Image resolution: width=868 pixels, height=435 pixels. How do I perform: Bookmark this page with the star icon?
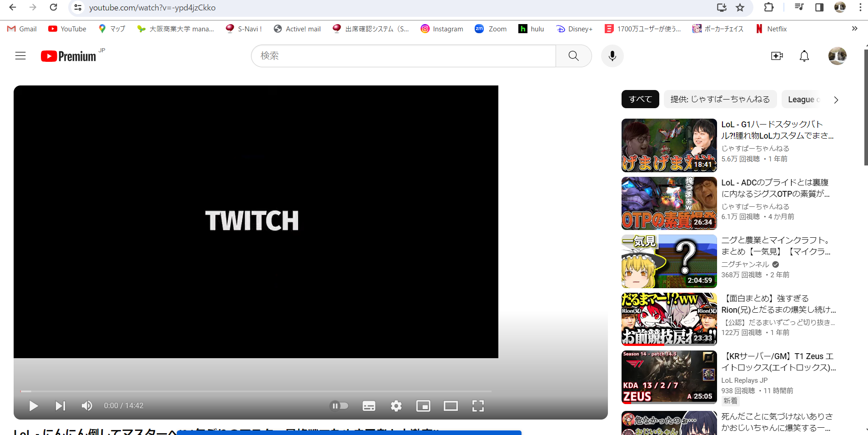pos(740,7)
